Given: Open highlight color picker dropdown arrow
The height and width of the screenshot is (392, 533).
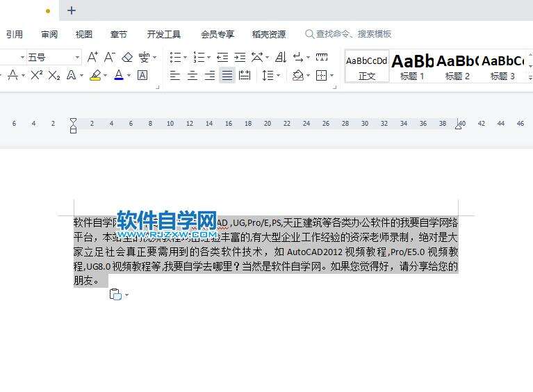Looking at the screenshot, I should 106,75.
